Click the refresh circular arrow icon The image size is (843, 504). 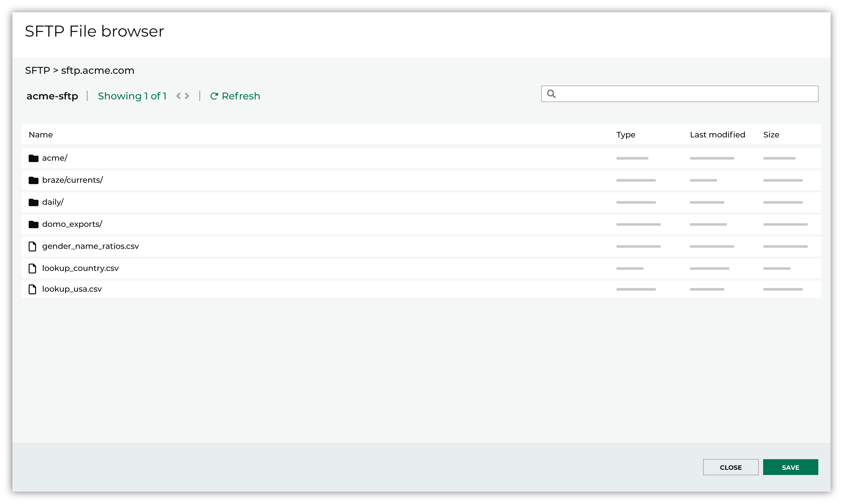tap(214, 96)
